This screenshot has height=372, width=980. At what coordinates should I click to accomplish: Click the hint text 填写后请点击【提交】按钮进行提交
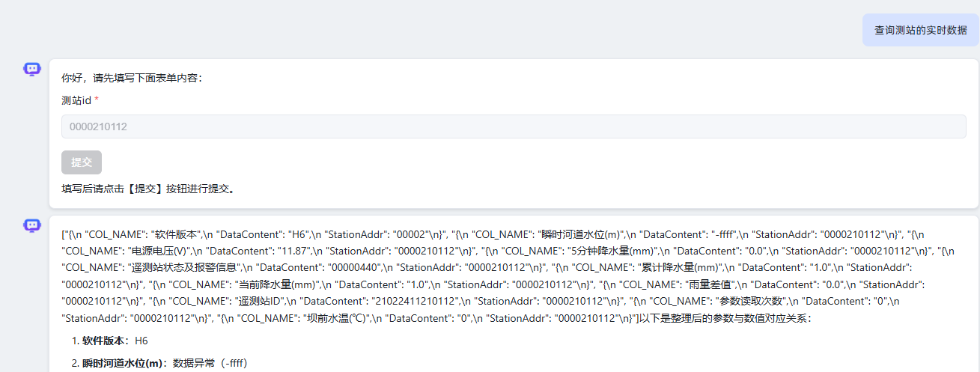point(148,189)
